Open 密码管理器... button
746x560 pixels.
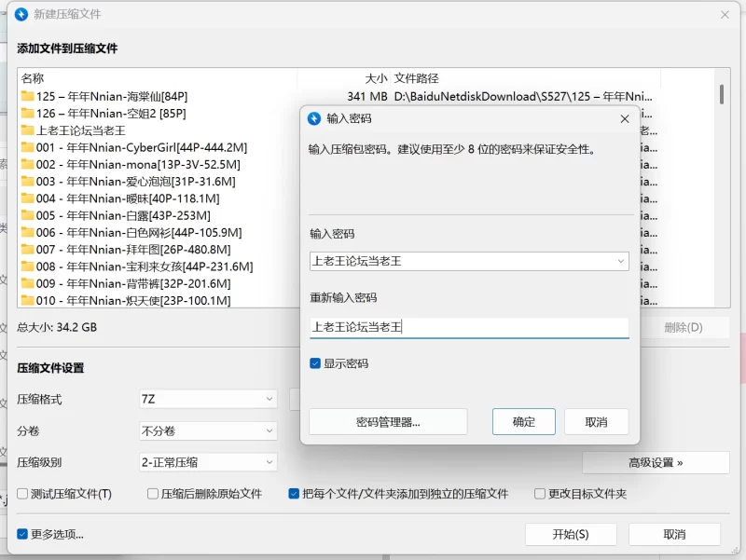388,422
